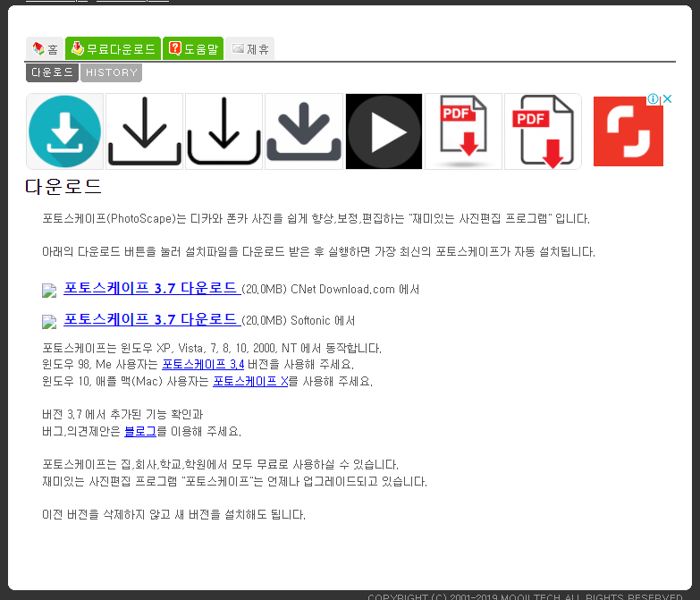Open the 포토스케이프 3.4 link
This screenshot has width=700, height=600.
203,364
